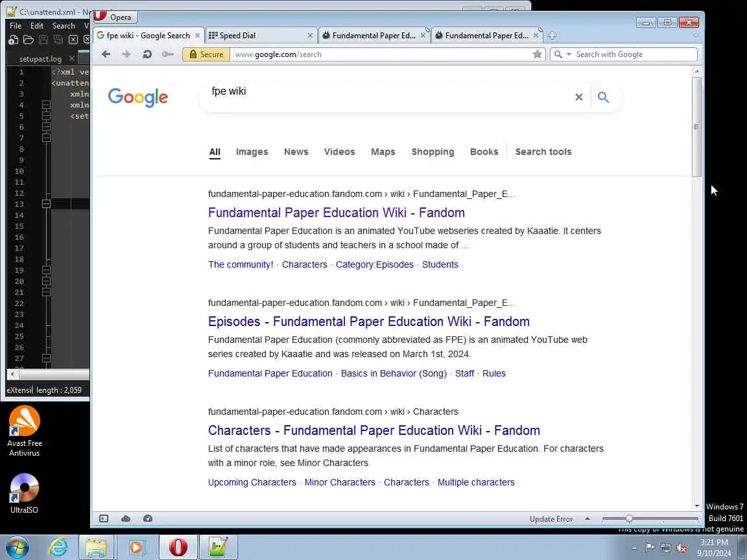Click the password key wand icon
This screenshot has width=747, height=560.
(x=168, y=54)
